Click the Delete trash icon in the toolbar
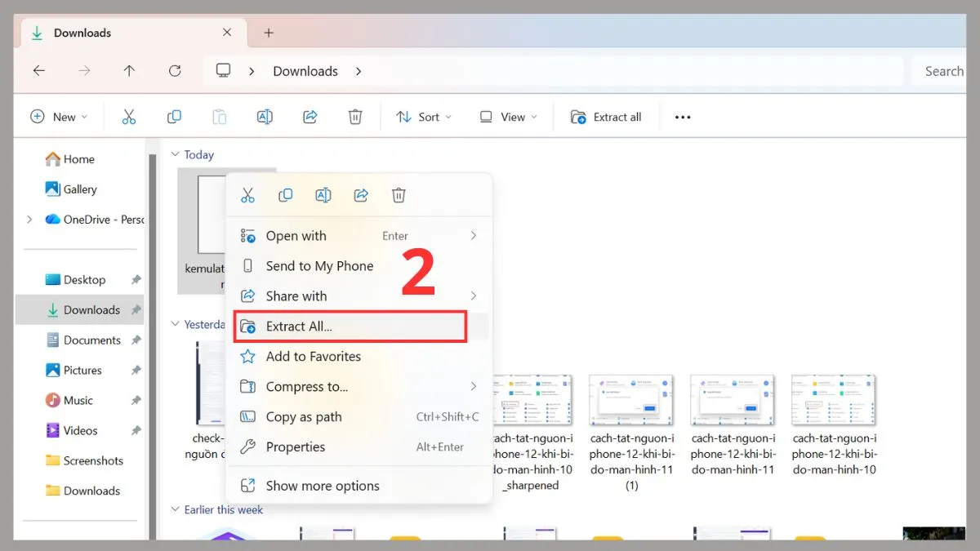The image size is (980, 551). [x=355, y=117]
